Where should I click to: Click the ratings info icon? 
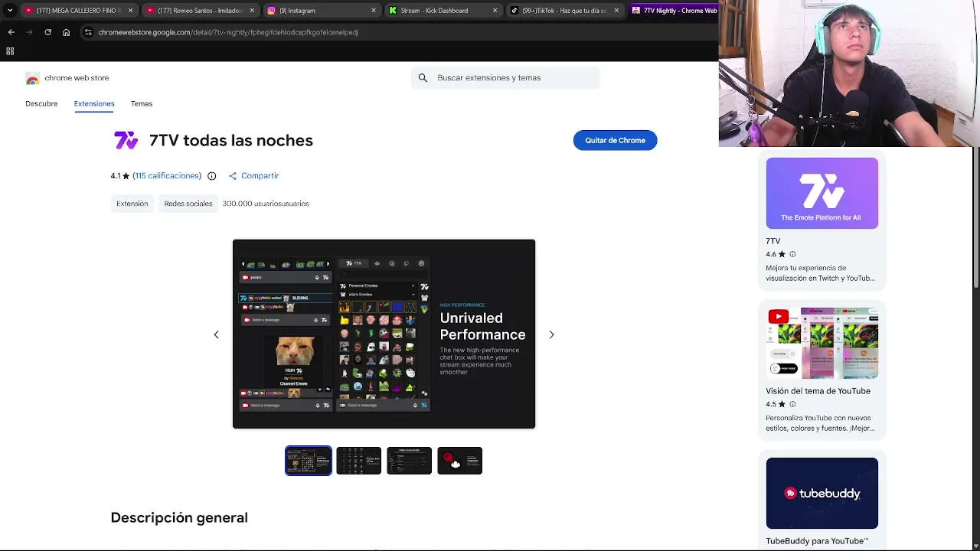[212, 176]
